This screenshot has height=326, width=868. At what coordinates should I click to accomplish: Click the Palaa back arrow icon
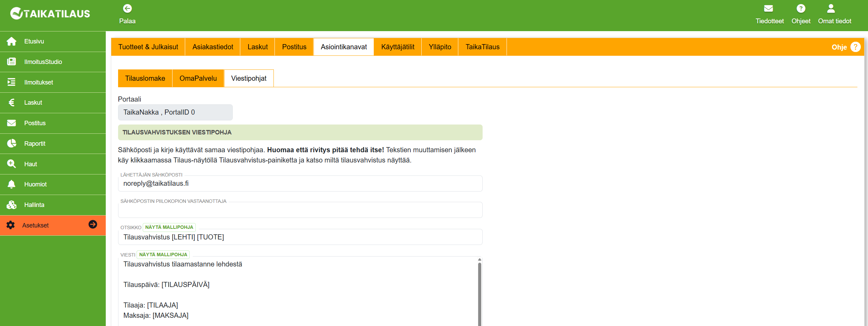coord(127,9)
